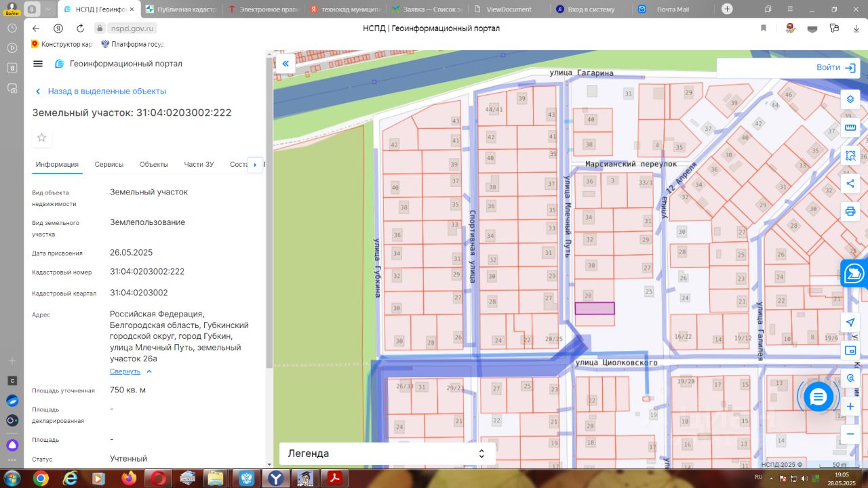Select cadastral number 31:04:0203002:222 value
The height and width of the screenshot is (488, 868).
147,272
